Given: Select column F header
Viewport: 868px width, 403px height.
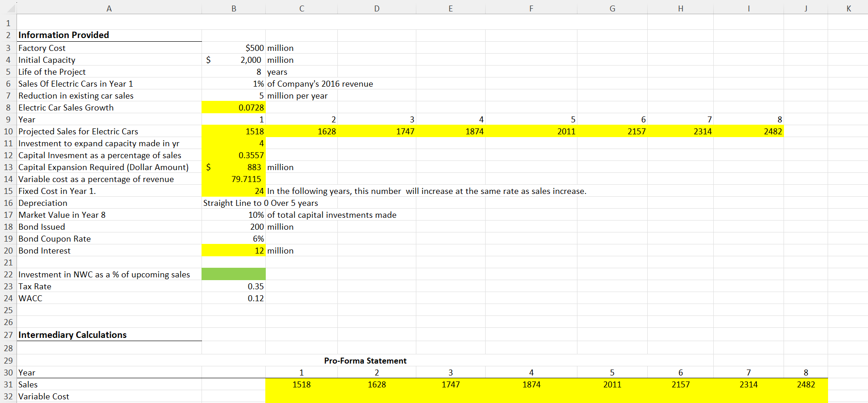Looking at the screenshot, I should [531, 8].
